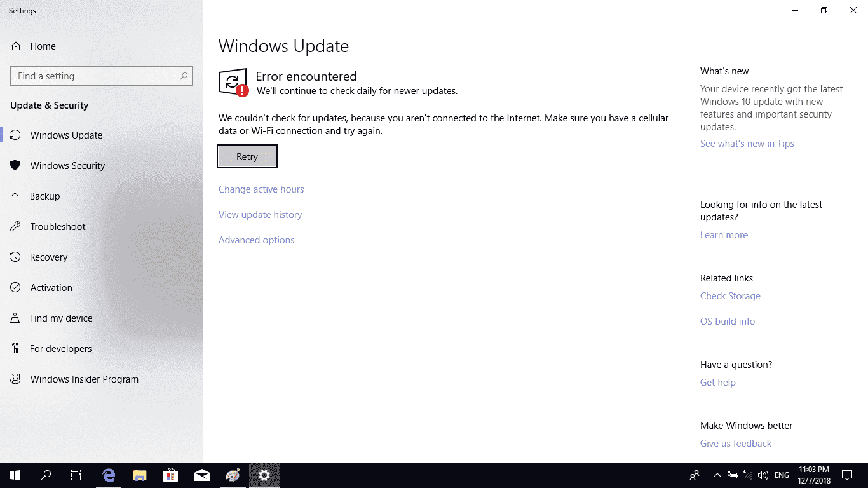The image size is (868, 488).
Task: Open the Action Center notifications icon
Action: tap(847, 475)
